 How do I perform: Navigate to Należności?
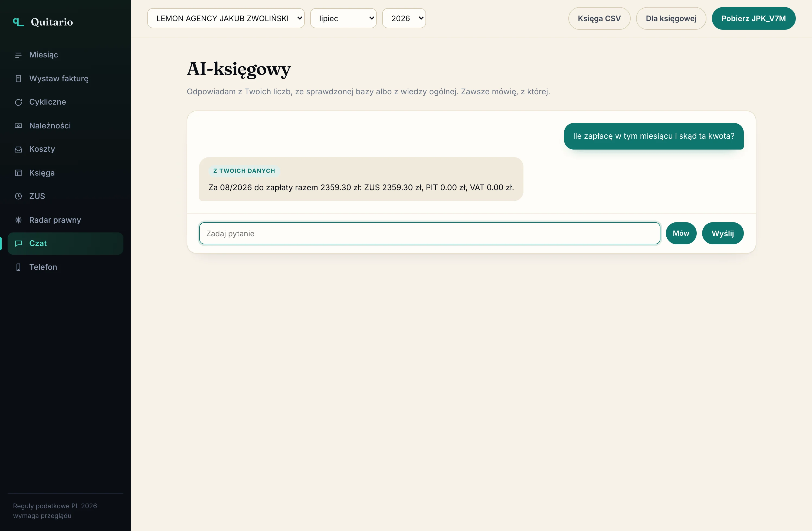(x=65, y=126)
